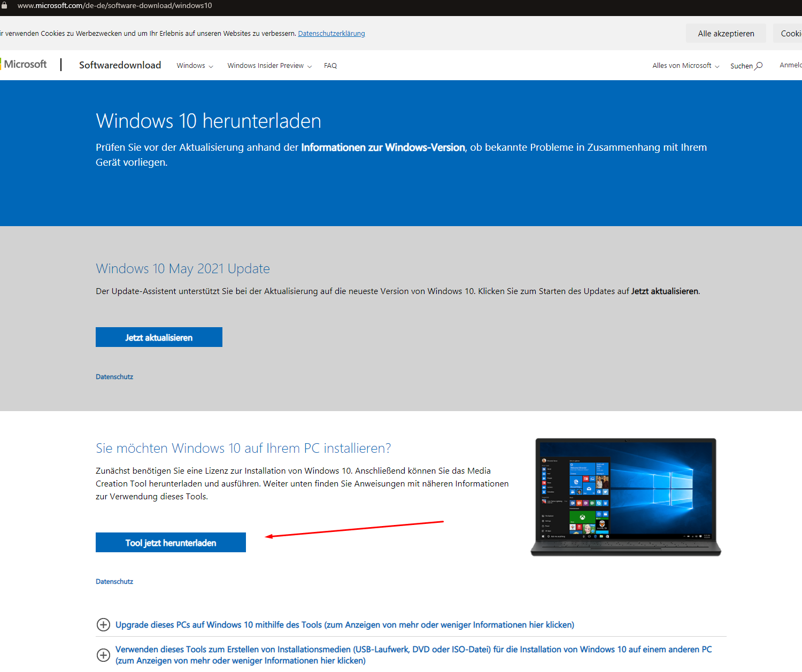Open the Windows Insider Preview dropdown
Viewport: 802px width, 672px height.
tap(269, 66)
